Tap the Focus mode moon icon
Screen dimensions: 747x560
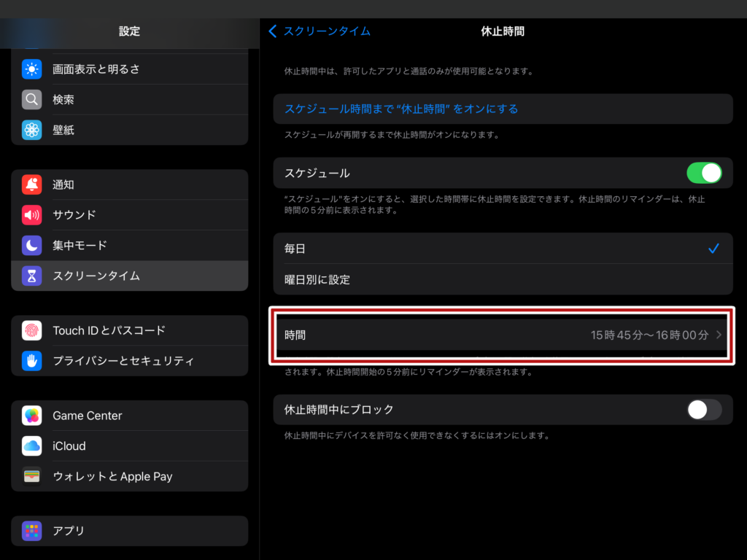[x=31, y=246]
